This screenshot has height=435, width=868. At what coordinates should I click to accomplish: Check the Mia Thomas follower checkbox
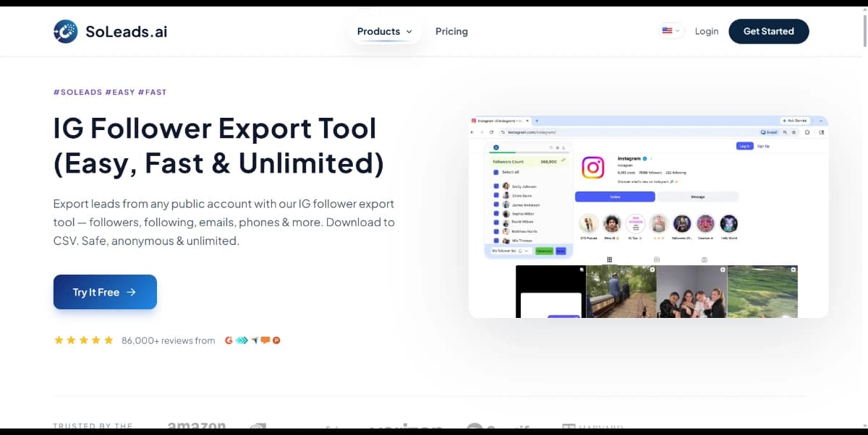[496, 241]
